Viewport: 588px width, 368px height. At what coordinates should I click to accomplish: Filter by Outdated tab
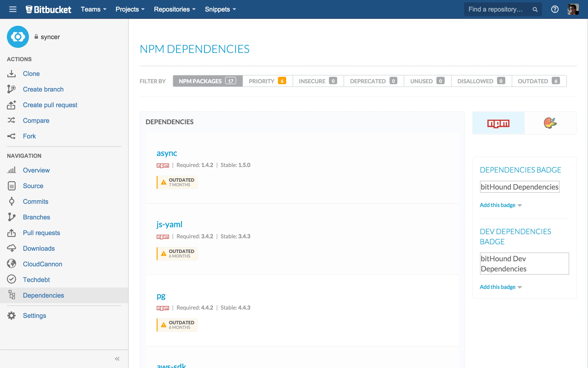pyautogui.click(x=539, y=81)
